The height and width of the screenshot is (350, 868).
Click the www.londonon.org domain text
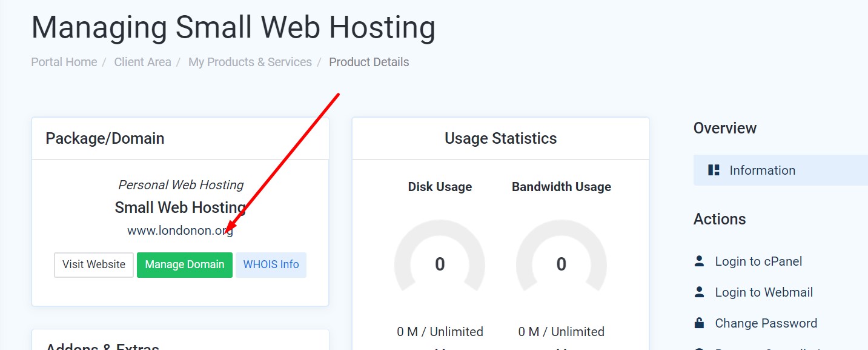(180, 231)
